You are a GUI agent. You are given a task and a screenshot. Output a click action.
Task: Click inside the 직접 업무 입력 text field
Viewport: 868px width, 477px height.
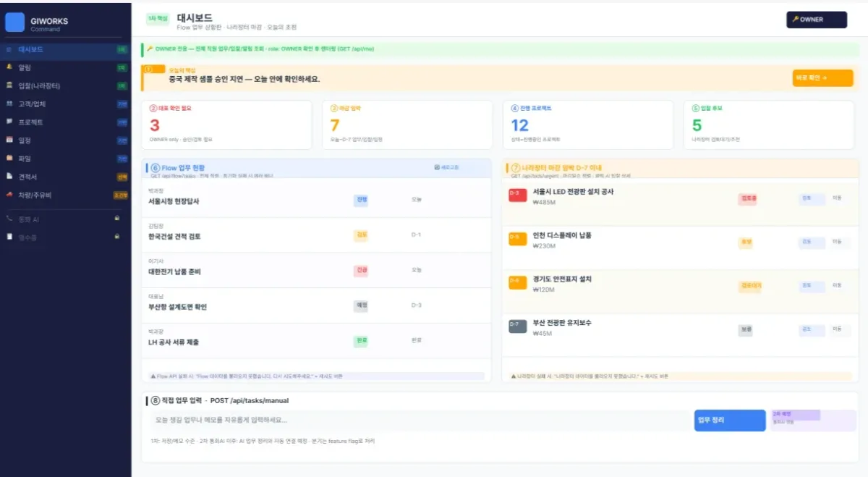point(420,420)
